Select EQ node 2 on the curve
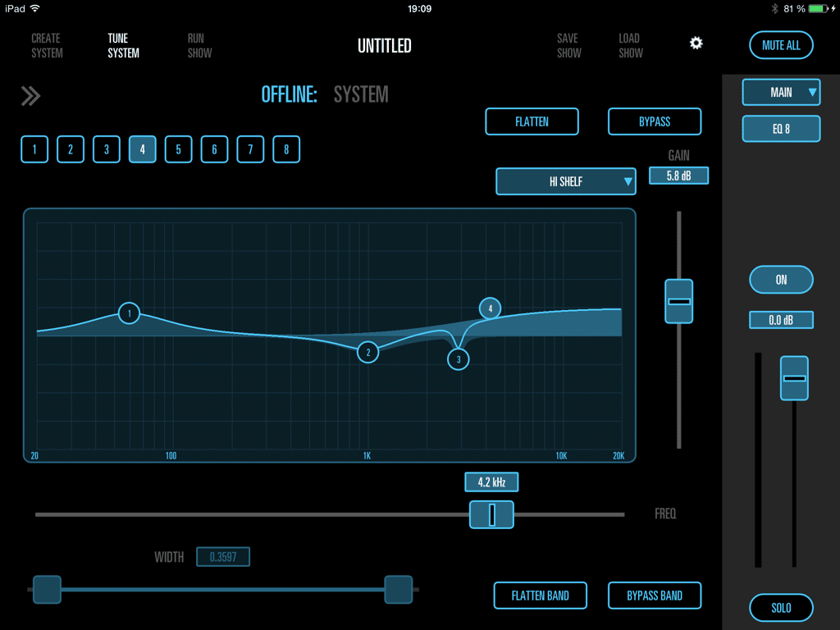 click(x=368, y=353)
